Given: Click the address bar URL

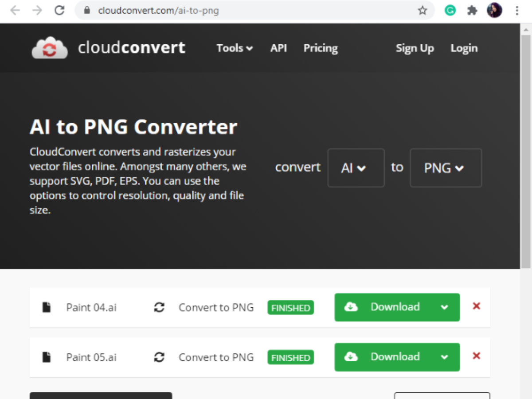Looking at the screenshot, I should pos(158,11).
